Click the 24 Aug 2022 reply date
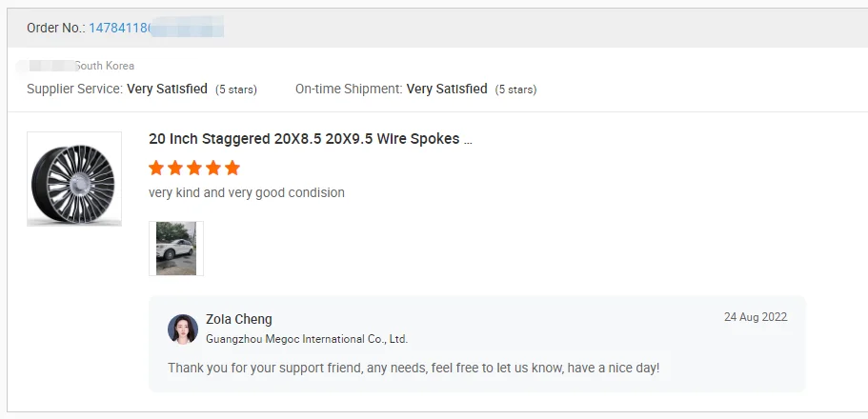The image size is (868, 419). 756,317
